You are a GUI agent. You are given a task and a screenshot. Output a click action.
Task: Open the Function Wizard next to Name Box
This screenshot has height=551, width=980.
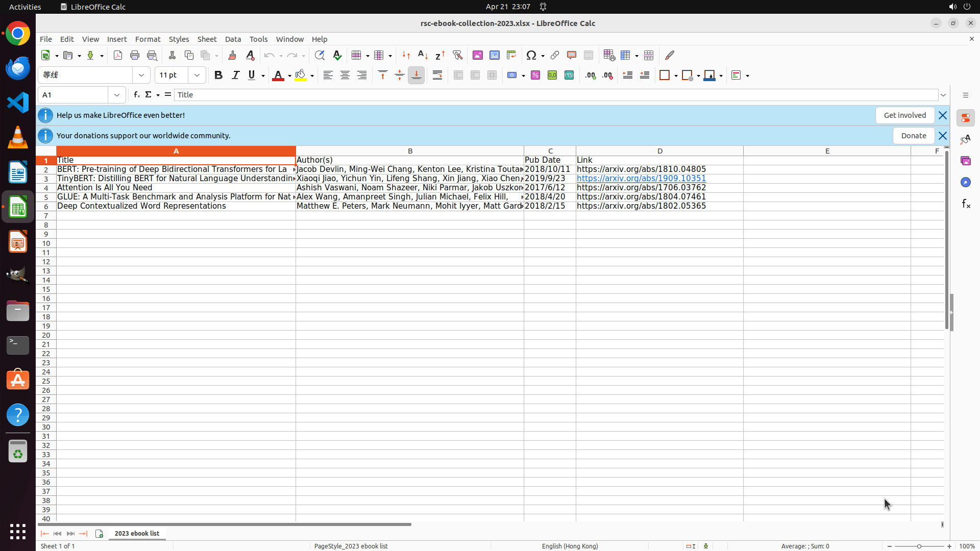click(136, 95)
